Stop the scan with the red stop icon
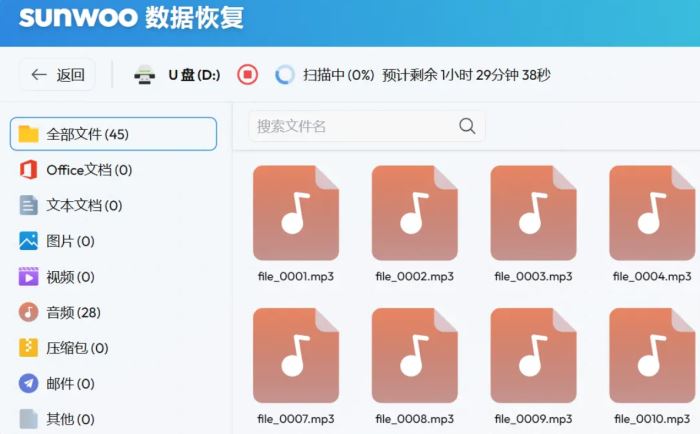The height and width of the screenshot is (434, 700). [247, 75]
